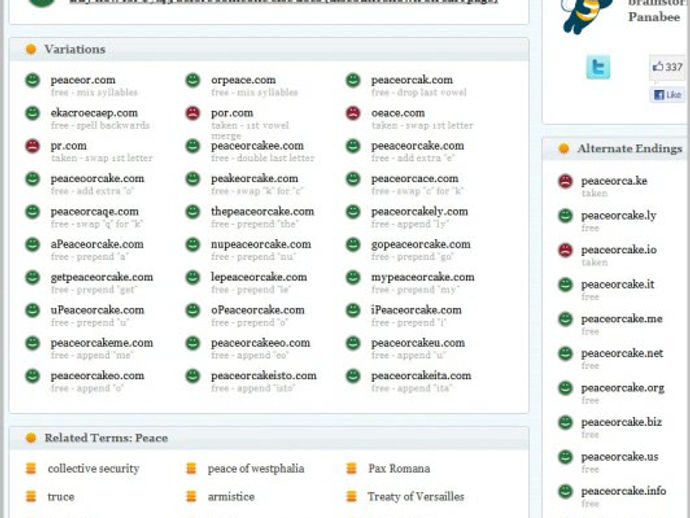The height and width of the screenshot is (518, 690).
Task: Select the peaceorcakee.com variation
Action: (257, 146)
